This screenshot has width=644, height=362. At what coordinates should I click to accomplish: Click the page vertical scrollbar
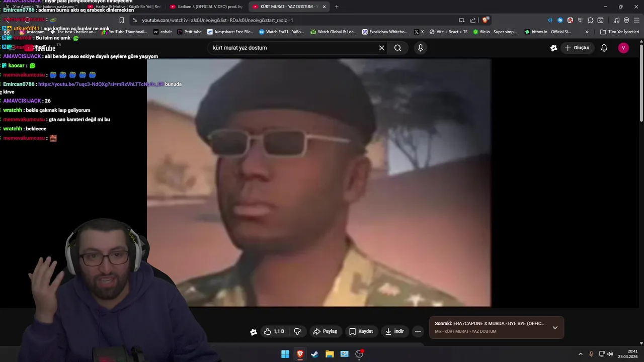coord(641,83)
